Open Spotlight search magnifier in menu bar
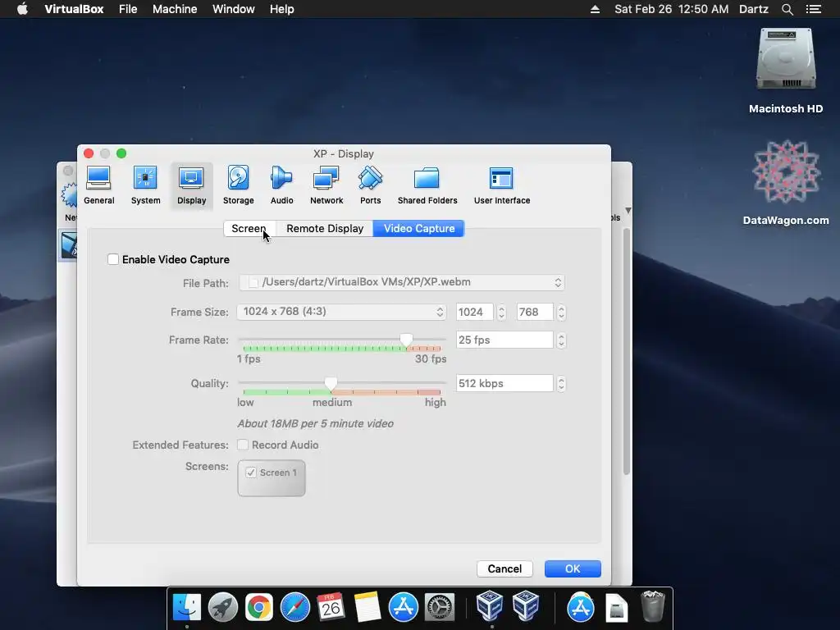This screenshot has height=630, width=840. point(787,9)
